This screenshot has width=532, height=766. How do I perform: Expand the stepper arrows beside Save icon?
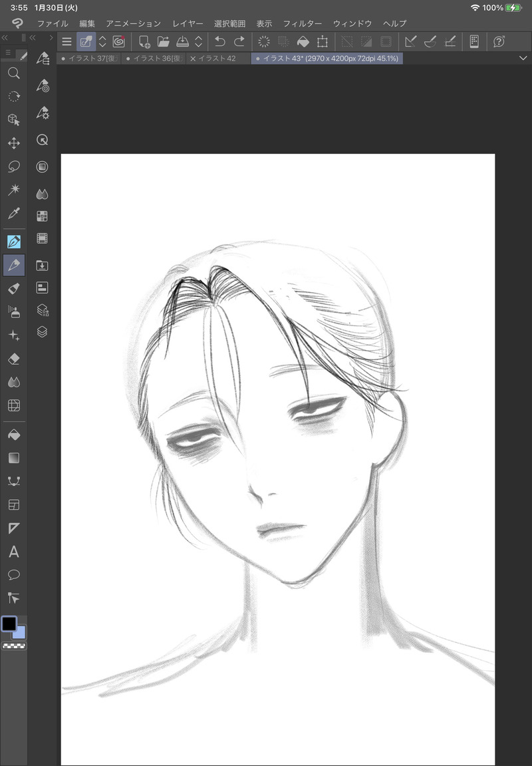click(x=199, y=41)
